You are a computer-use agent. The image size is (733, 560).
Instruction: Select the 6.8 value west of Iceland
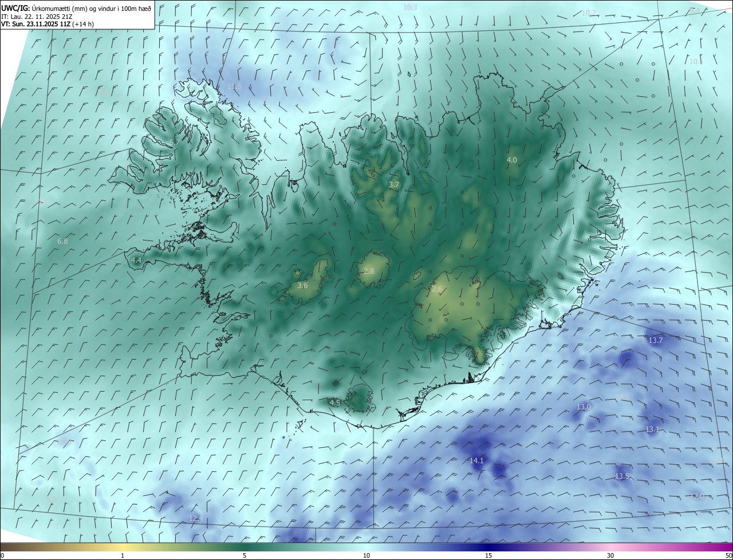pos(62,241)
